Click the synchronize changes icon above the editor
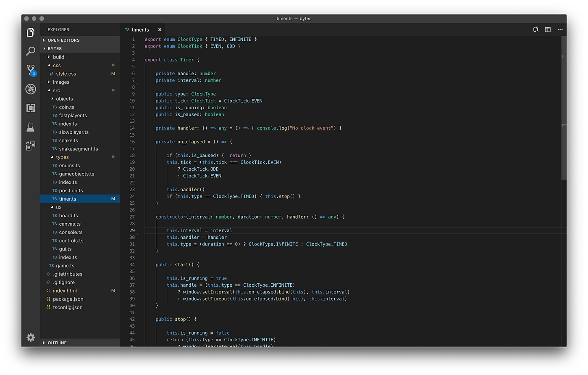The height and width of the screenshot is (375, 588). click(x=535, y=29)
